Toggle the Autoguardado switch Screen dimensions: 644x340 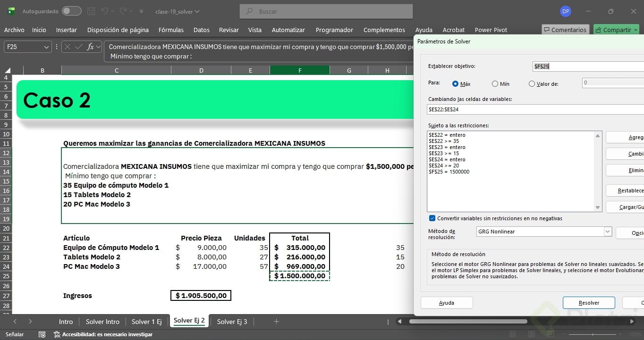tap(71, 11)
